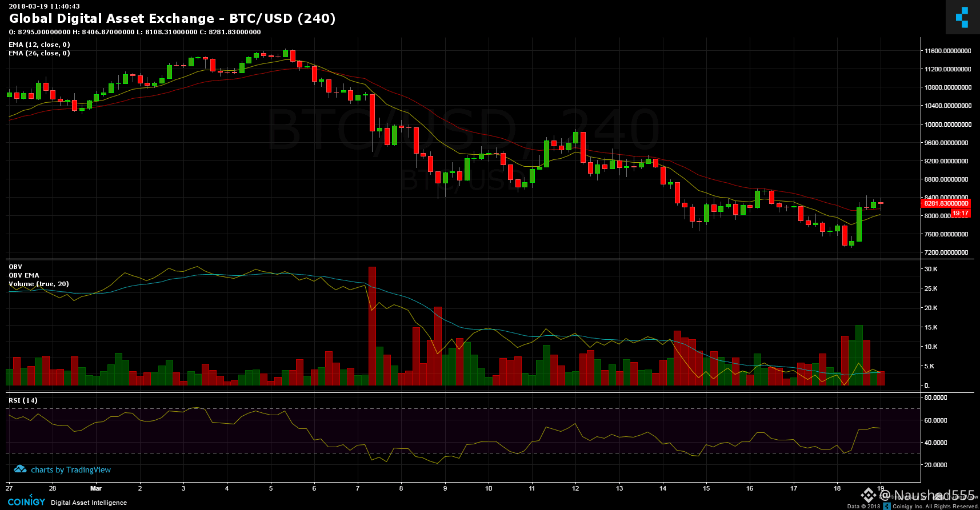Click the 7200 price axis label
This screenshot has height=510, width=980.
coord(946,252)
